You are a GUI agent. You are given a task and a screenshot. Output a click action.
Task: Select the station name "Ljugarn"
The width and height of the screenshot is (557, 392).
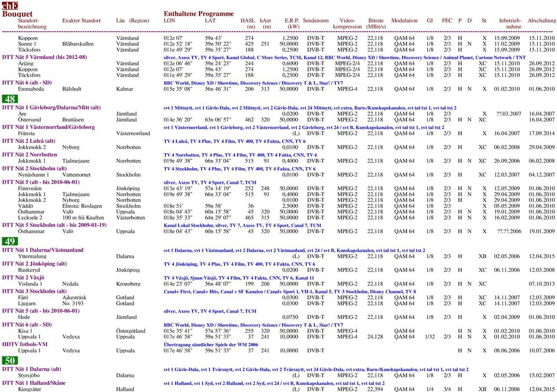pos(27,304)
